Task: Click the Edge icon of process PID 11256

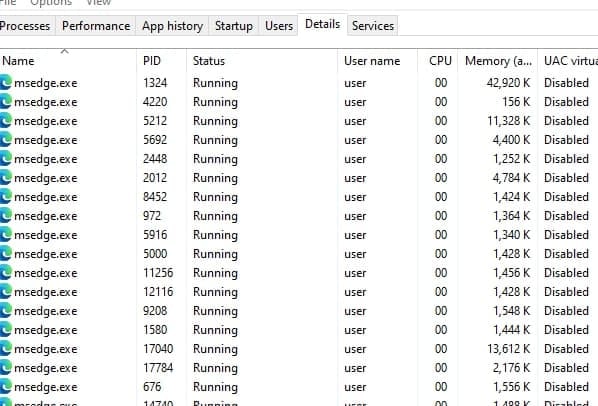Action: pyautogui.click(x=6, y=273)
